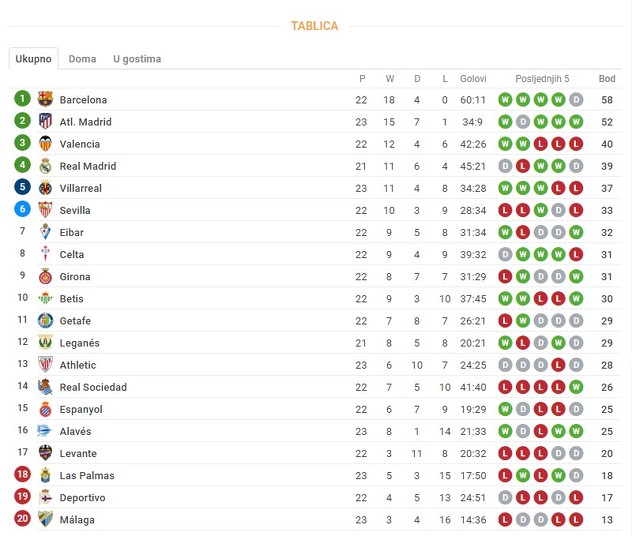This screenshot has height=536, width=632.
Task: Switch to the U gostima tab
Action: 137,59
